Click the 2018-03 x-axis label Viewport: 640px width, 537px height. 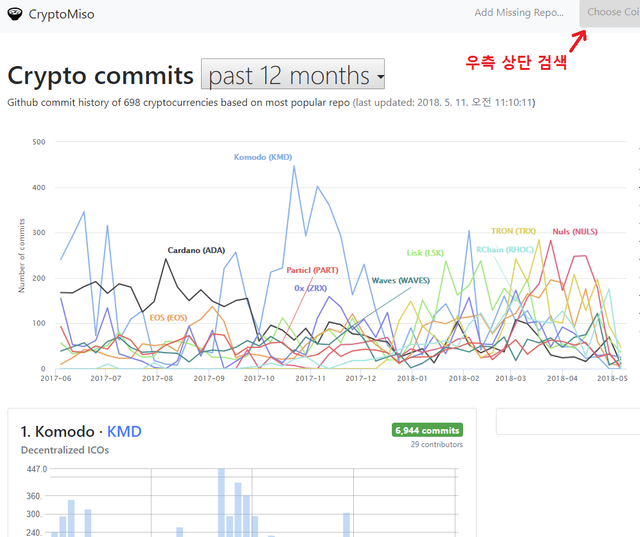[x=511, y=378]
